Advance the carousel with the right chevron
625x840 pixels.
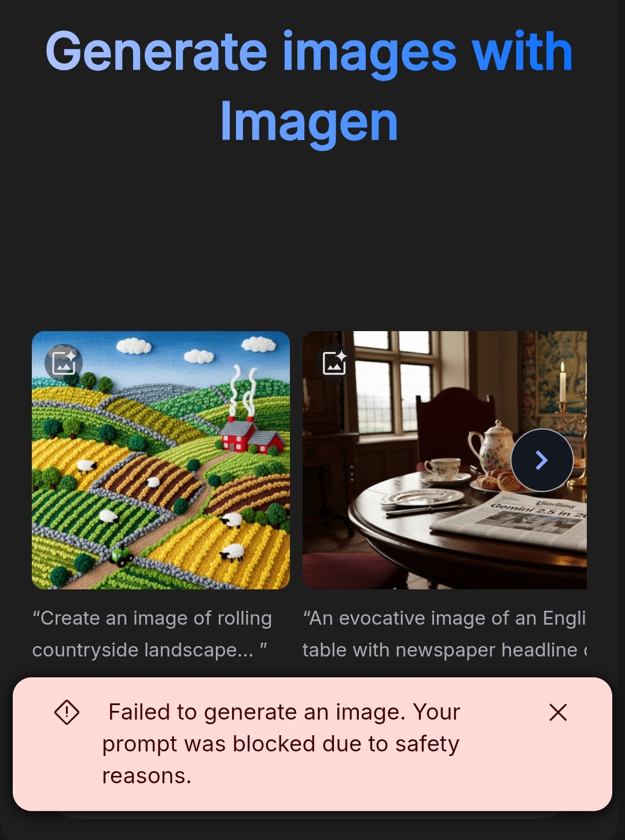pos(542,460)
